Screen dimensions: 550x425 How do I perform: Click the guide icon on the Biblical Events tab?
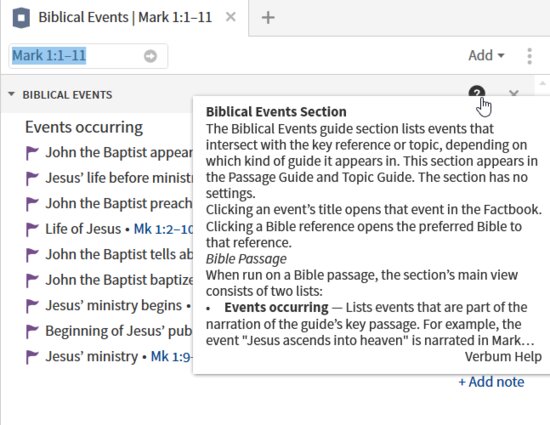click(21, 18)
